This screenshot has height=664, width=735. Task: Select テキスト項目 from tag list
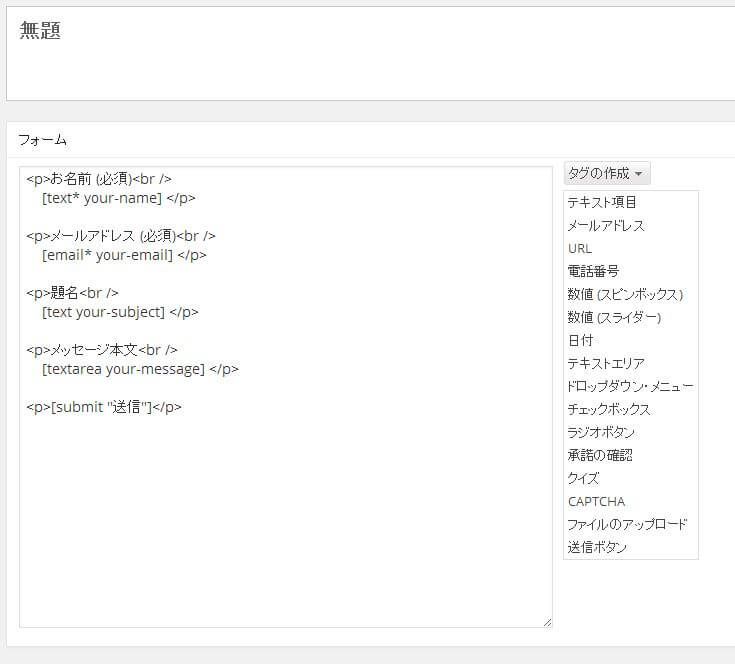602,202
